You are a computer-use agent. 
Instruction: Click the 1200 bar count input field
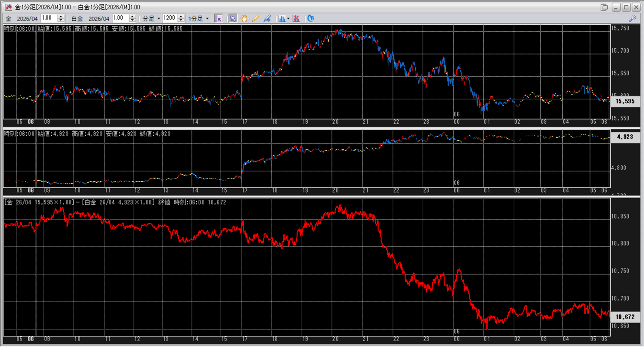pos(170,18)
